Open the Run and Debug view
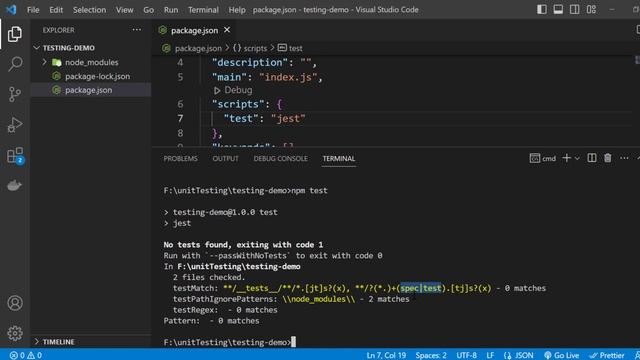640x360 pixels. [15, 124]
